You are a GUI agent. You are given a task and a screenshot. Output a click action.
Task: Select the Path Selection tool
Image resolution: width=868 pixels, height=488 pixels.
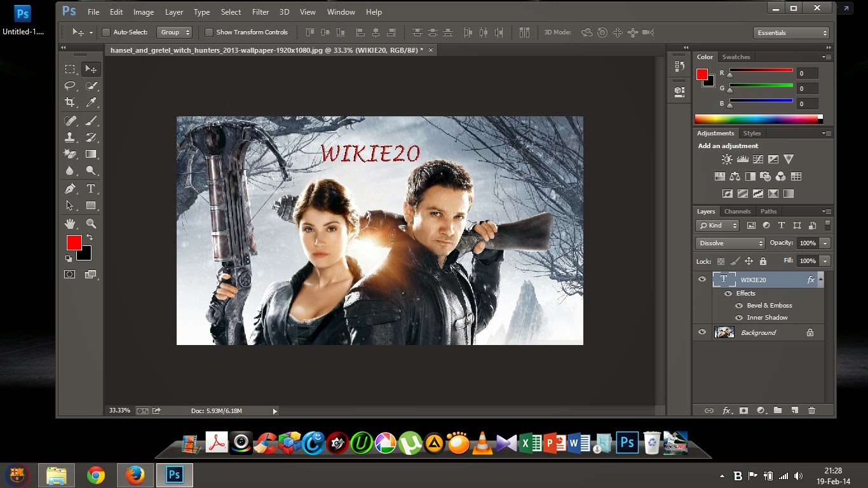click(70, 205)
